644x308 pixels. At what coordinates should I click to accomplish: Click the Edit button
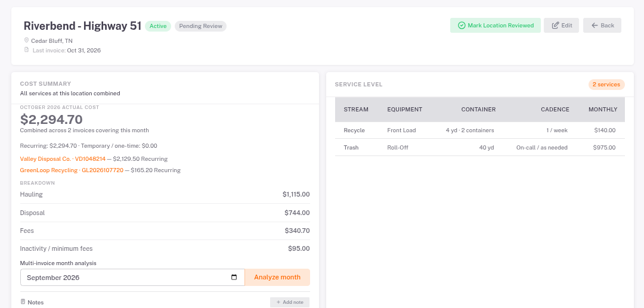tap(562, 26)
